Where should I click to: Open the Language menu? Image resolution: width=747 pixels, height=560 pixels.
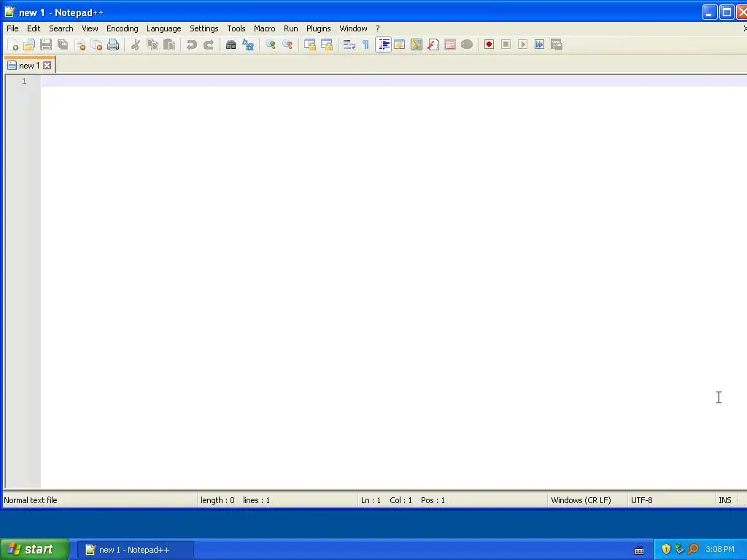(x=163, y=28)
